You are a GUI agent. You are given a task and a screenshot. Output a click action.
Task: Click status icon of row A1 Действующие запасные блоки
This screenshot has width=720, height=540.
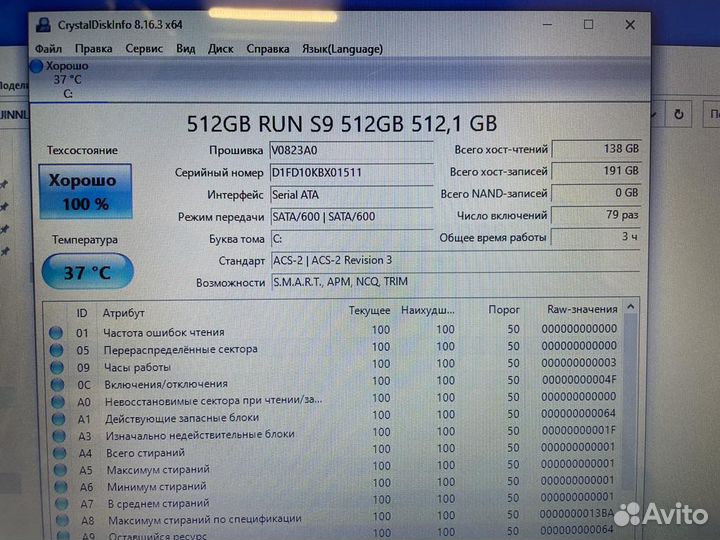click(x=58, y=419)
